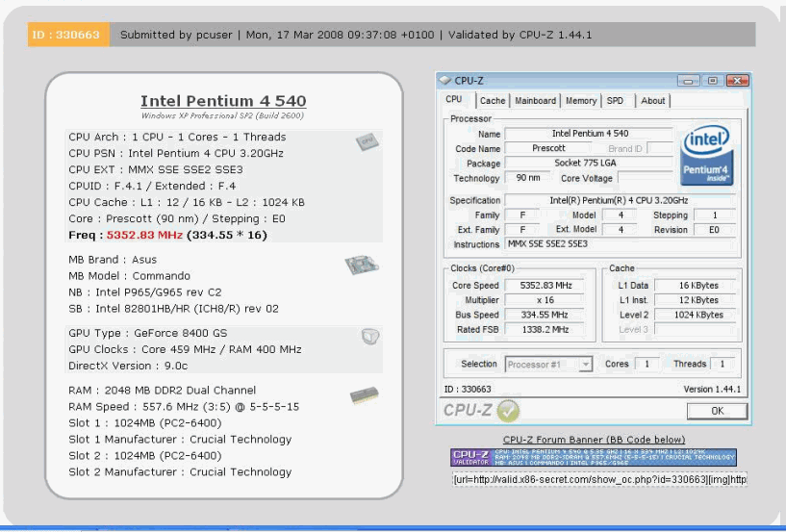Click the Technology 90 nm field
This screenshot has height=532, width=786.
(527, 178)
